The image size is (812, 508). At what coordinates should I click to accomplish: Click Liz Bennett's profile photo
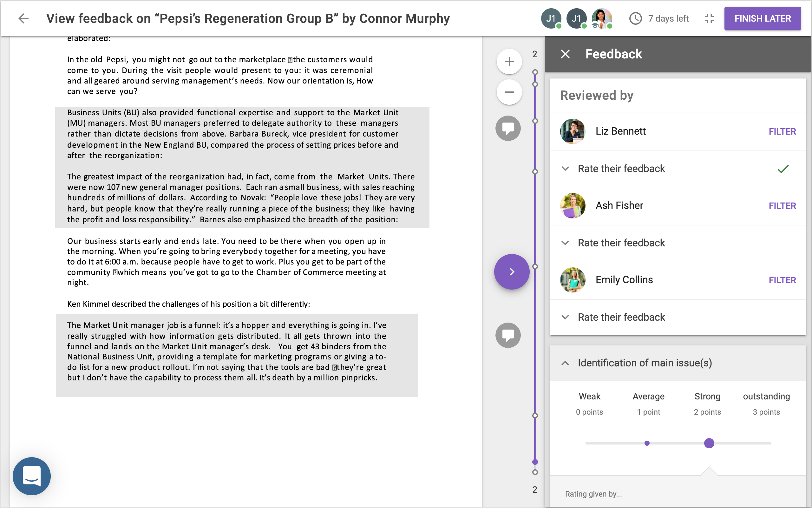pos(573,131)
